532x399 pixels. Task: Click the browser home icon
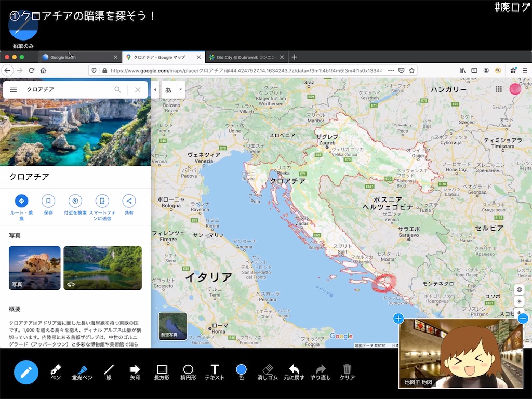(43, 70)
